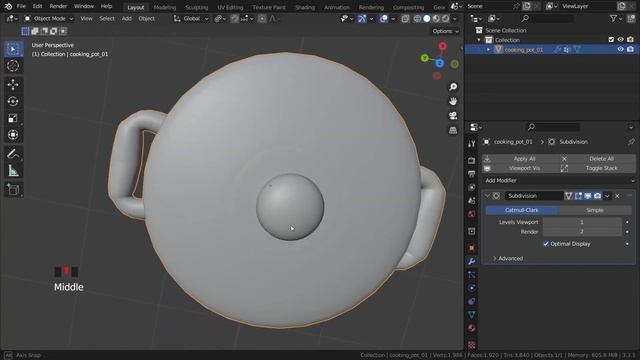Open the Object properties tab

click(472, 248)
